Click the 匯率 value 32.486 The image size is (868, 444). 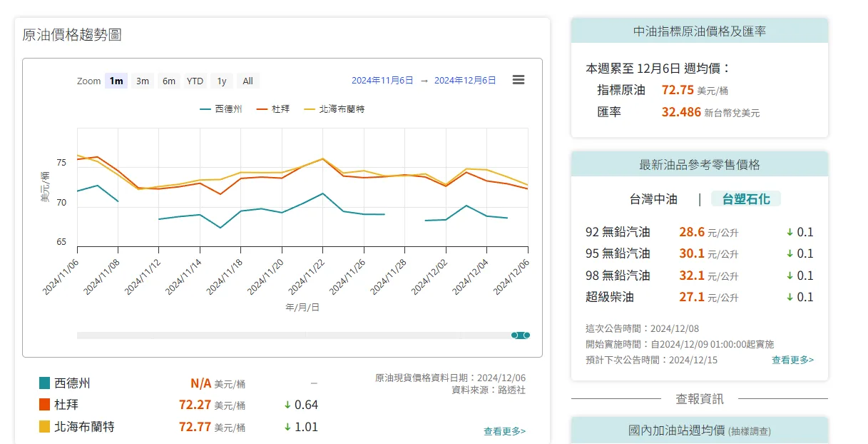[x=681, y=112]
